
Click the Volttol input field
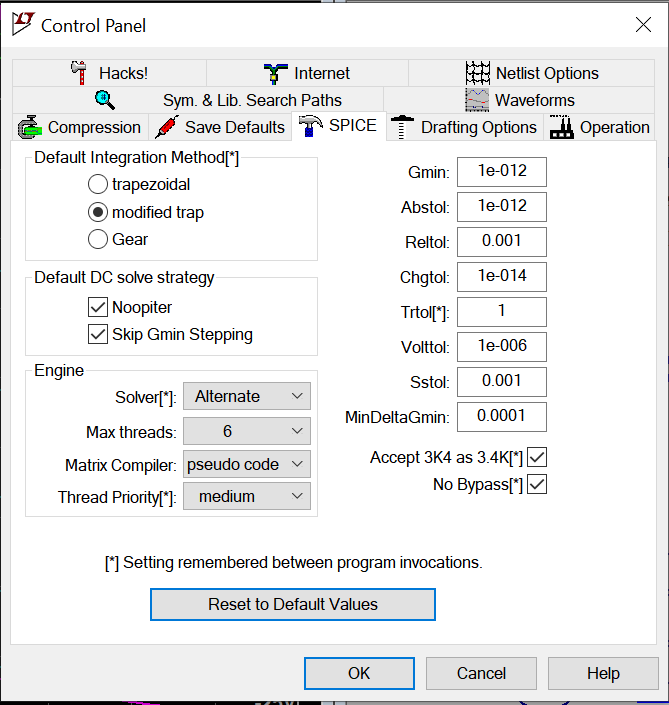click(502, 347)
